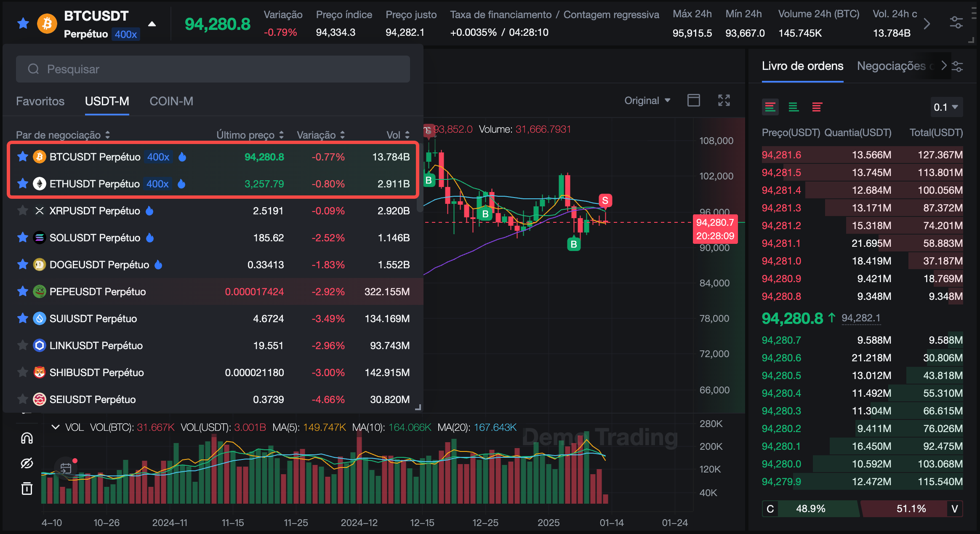The height and width of the screenshot is (534, 980).
Task: Click the trash delete drawings icon
Action: coord(27,489)
